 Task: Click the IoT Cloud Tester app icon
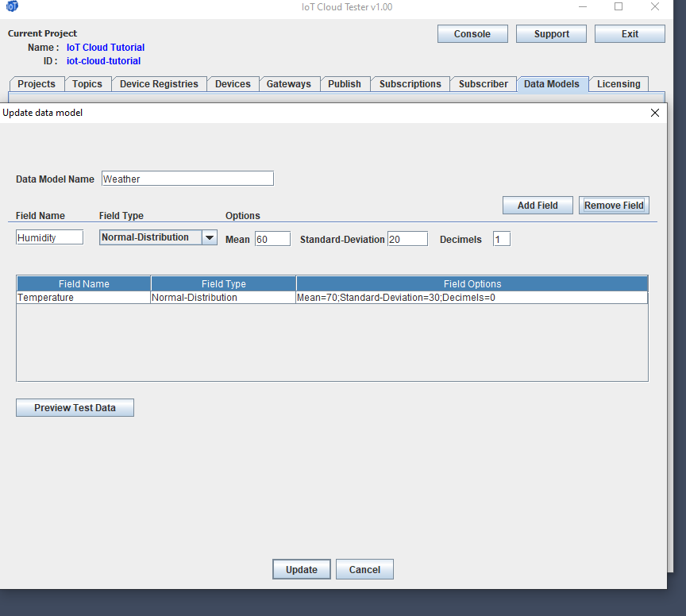tap(12, 6)
